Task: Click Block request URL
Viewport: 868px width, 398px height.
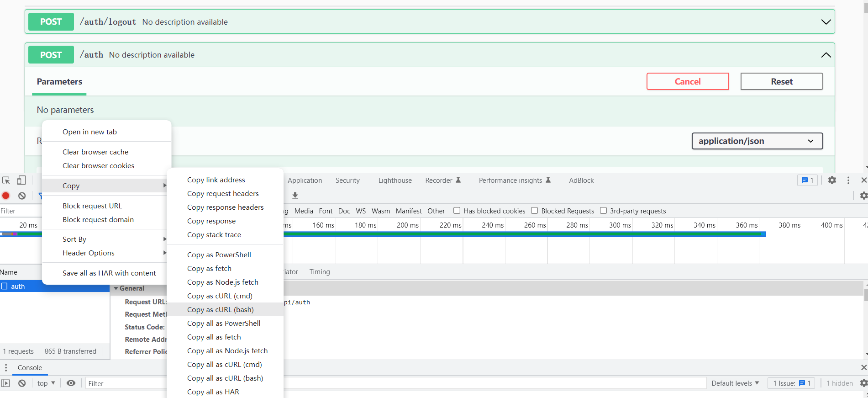Action: (x=107, y=206)
